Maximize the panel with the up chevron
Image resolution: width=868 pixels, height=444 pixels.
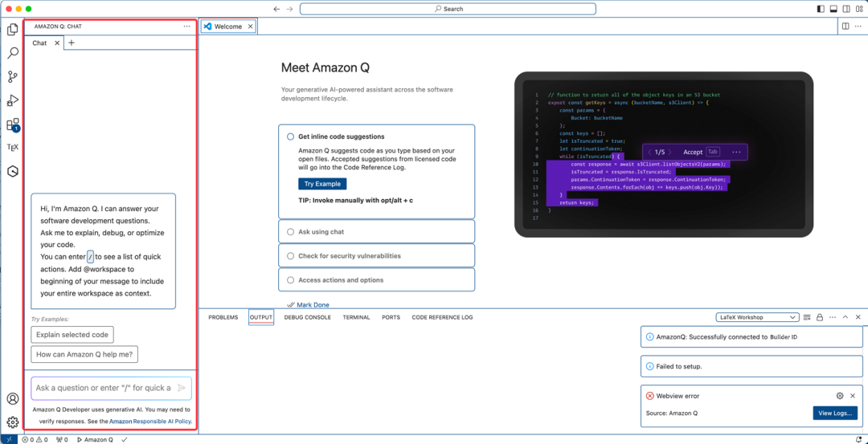point(845,317)
